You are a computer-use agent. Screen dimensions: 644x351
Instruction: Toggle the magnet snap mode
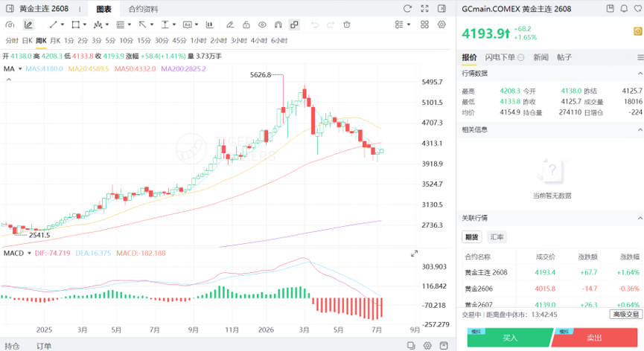278,25
